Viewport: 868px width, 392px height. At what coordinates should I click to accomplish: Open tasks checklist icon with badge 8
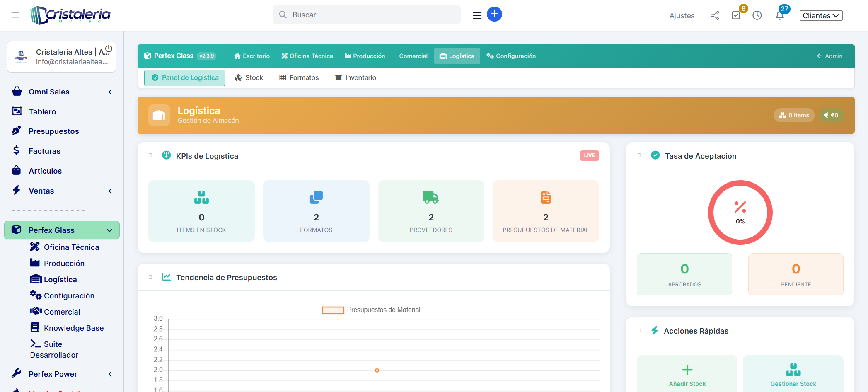pyautogui.click(x=736, y=15)
